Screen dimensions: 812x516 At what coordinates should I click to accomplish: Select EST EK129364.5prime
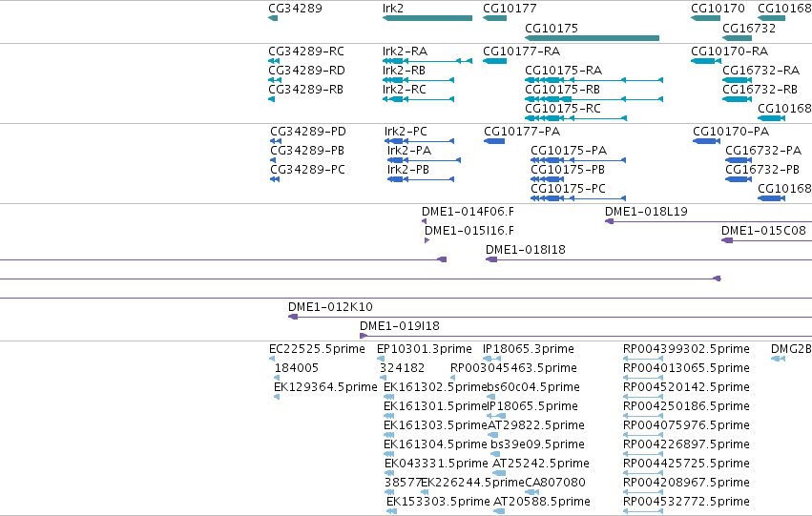325,387
